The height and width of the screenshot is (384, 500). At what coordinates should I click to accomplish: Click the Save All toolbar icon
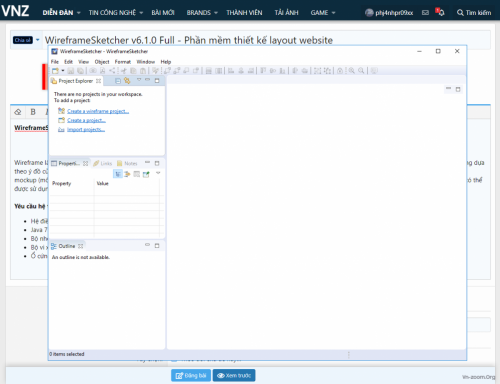coord(80,71)
